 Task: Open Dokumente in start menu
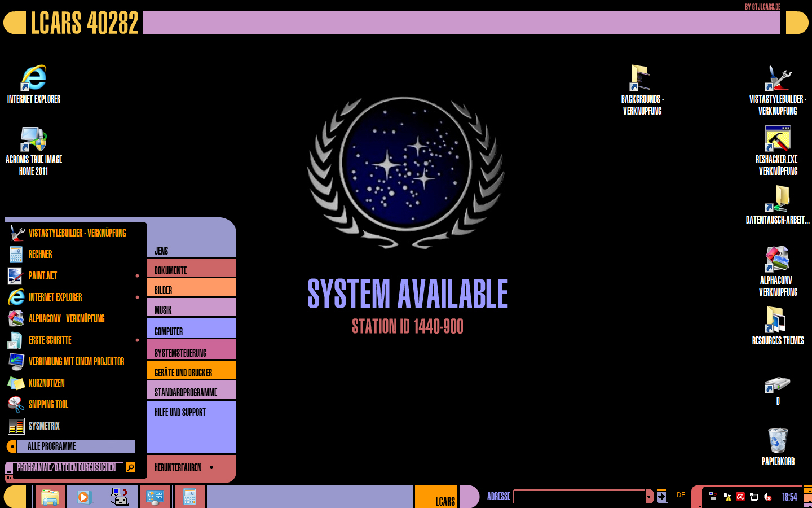point(191,268)
